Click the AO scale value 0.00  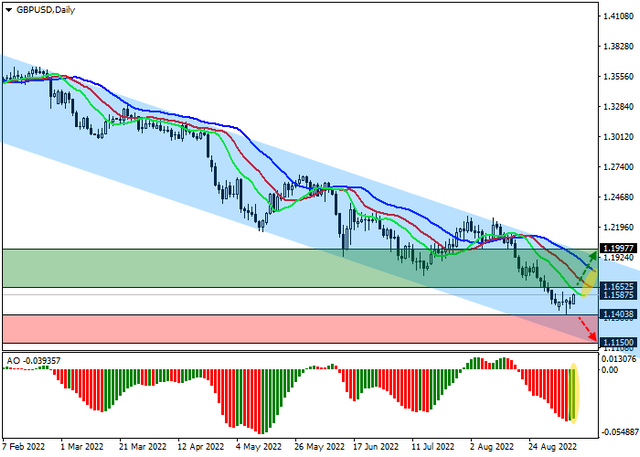tap(609, 370)
